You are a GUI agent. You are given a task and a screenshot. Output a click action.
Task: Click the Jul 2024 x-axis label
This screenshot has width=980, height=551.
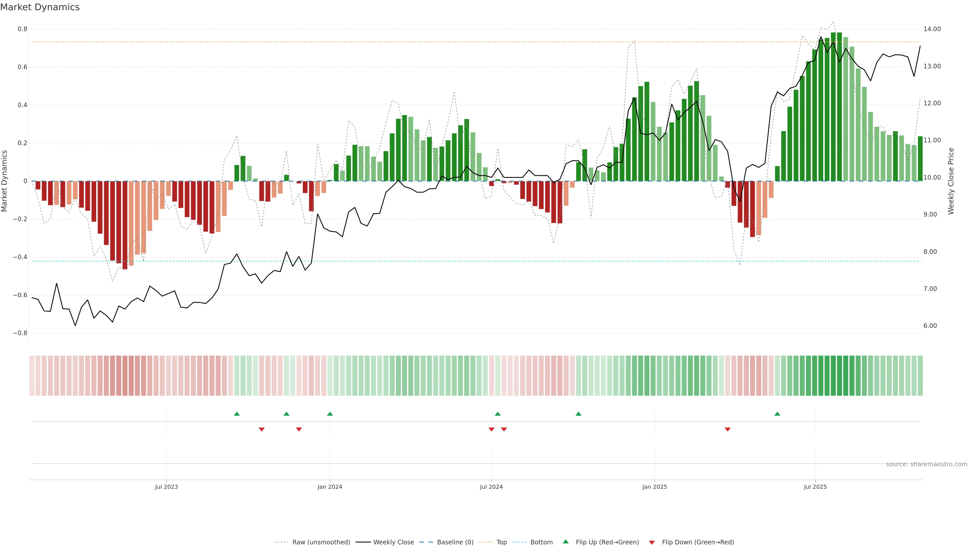coord(491,487)
